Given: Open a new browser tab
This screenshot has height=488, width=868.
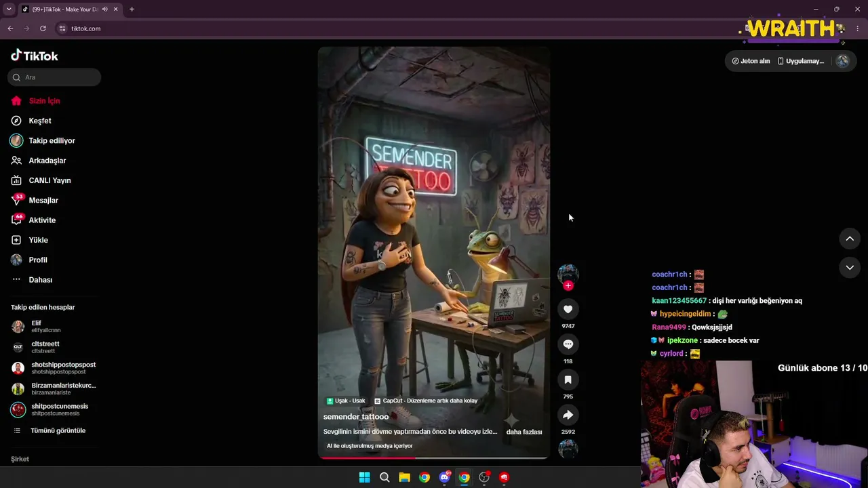Looking at the screenshot, I should click(132, 9).
